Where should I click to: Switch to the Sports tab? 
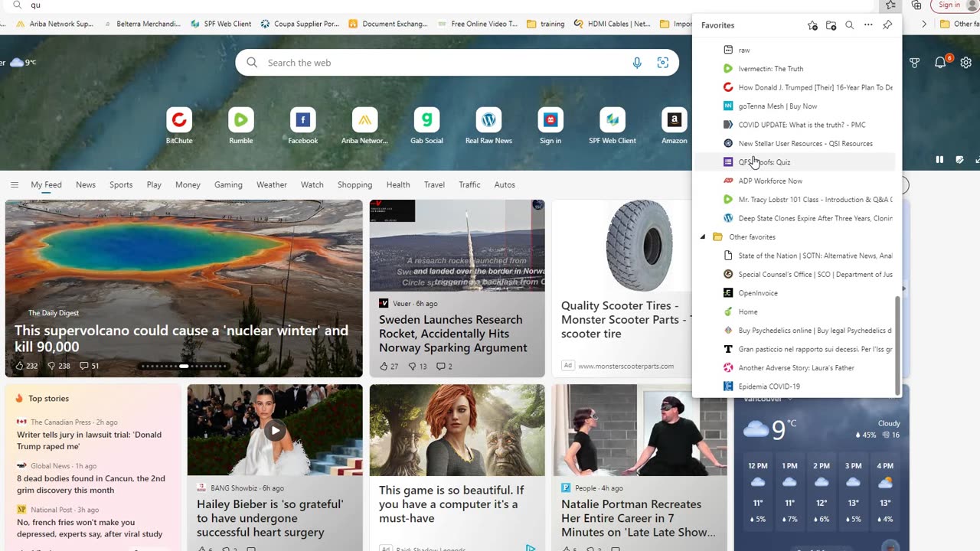coord(121,184)
